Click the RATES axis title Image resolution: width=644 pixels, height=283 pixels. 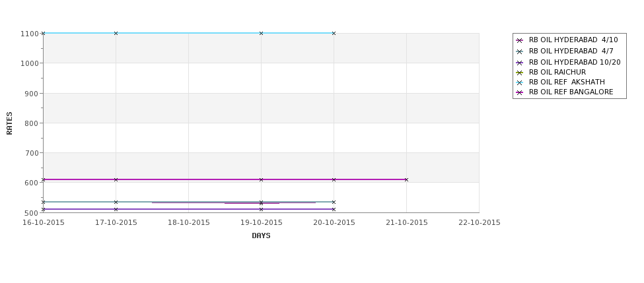[9, 123]
